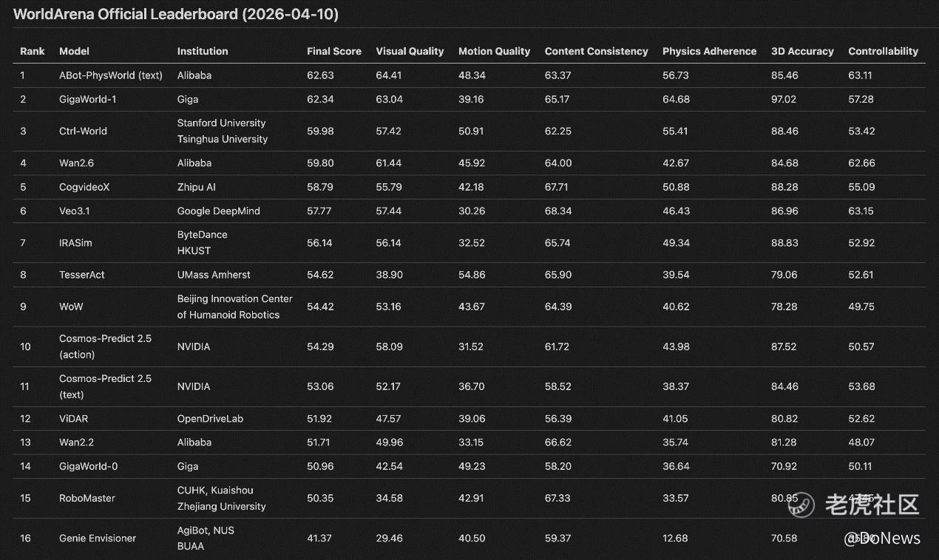Click the Zhipu AI institution cell
This screenshot has height=560, width=939.
click(x=197, y=187)
